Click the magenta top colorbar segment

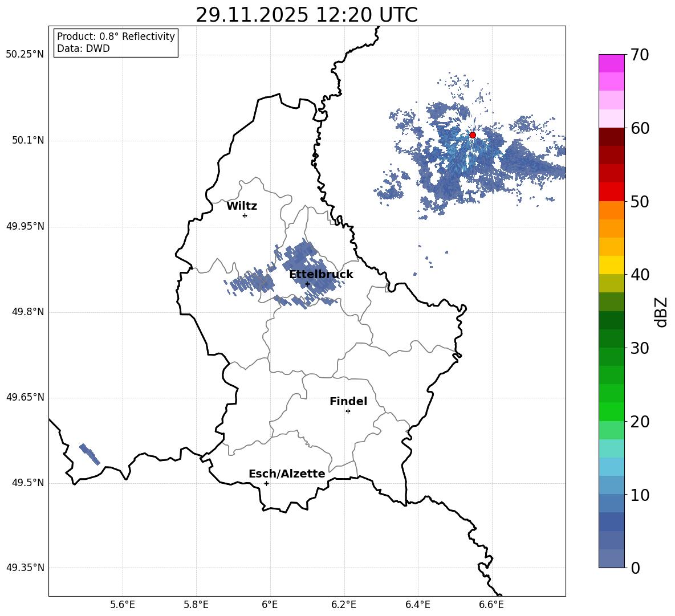(612, 63)
